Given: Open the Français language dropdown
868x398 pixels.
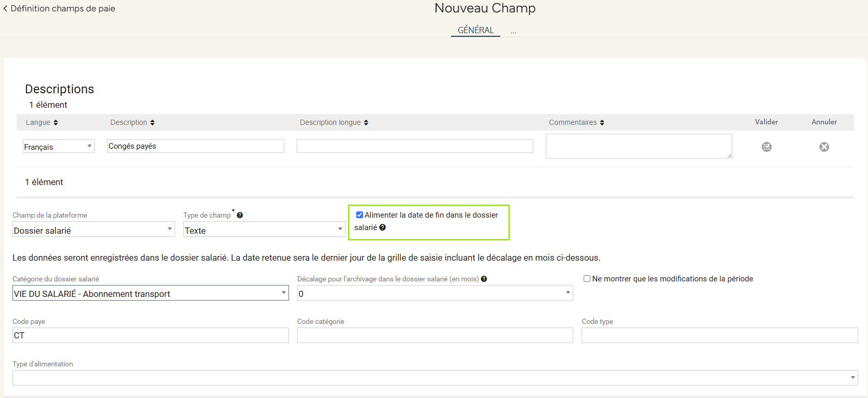Looking at the screenshot, I should tap(59, 147).
